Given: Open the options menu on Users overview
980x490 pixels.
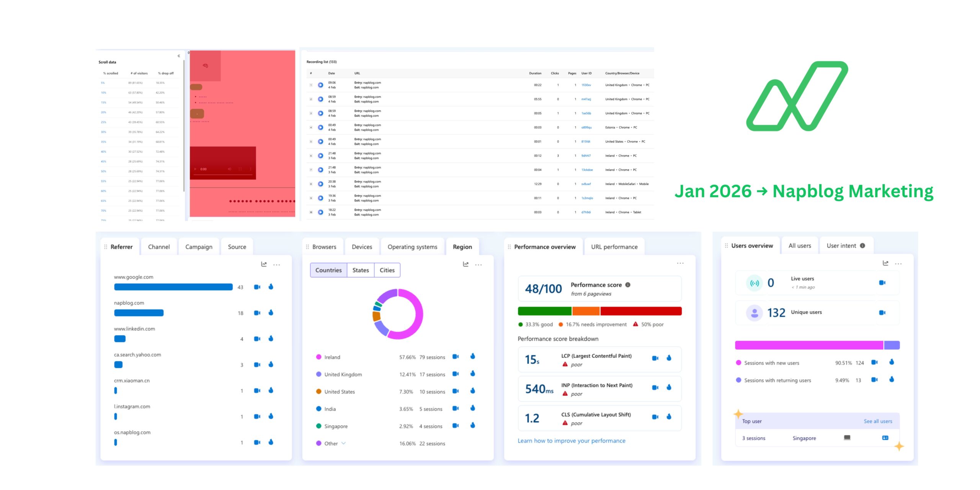Looking at the screenshot, I should (899, 263).
